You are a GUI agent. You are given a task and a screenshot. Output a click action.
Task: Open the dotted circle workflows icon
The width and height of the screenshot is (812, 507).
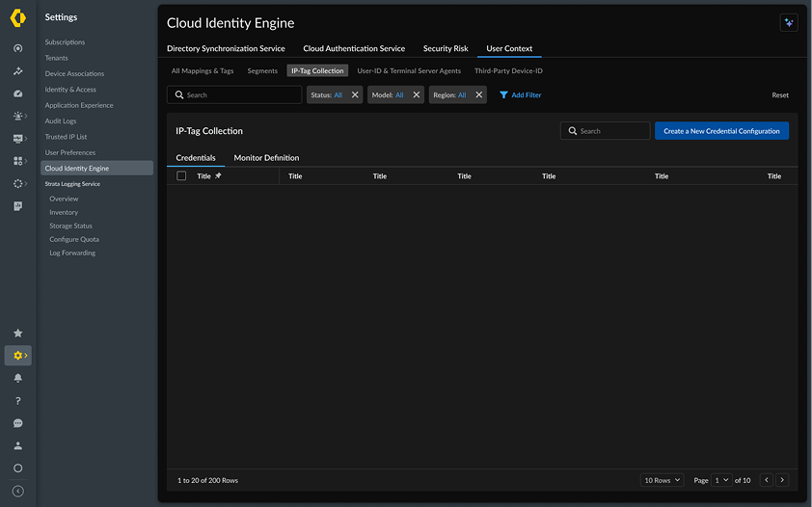pos(17,184)
